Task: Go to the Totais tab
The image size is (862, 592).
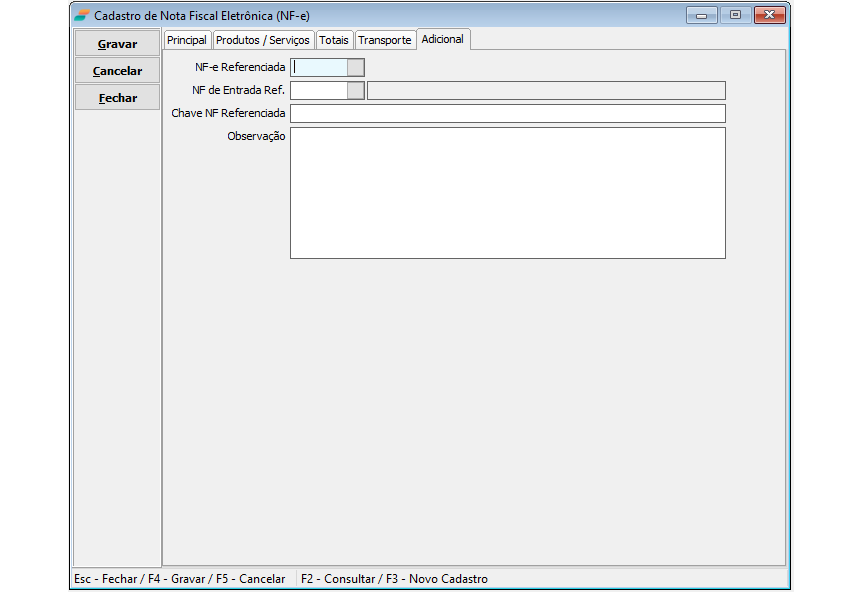Action: [x=334, y=40]
